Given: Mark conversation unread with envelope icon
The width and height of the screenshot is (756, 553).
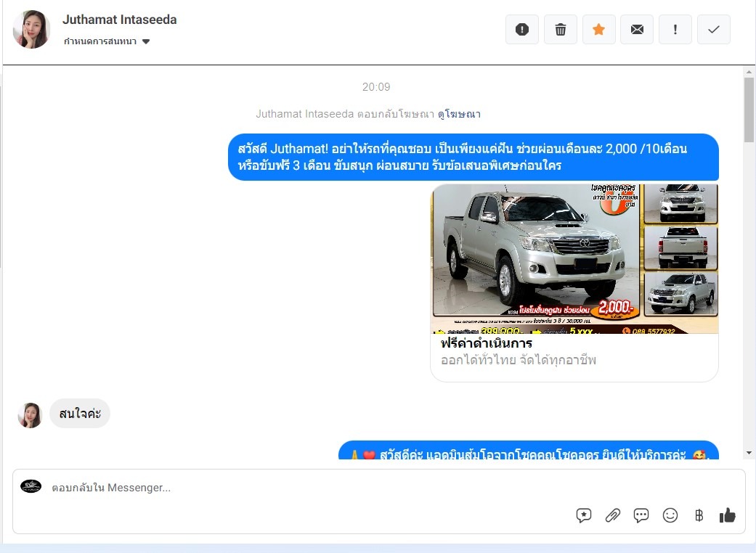Looking at the screenshot, I should pyautogui.click(x=637, y=30).
